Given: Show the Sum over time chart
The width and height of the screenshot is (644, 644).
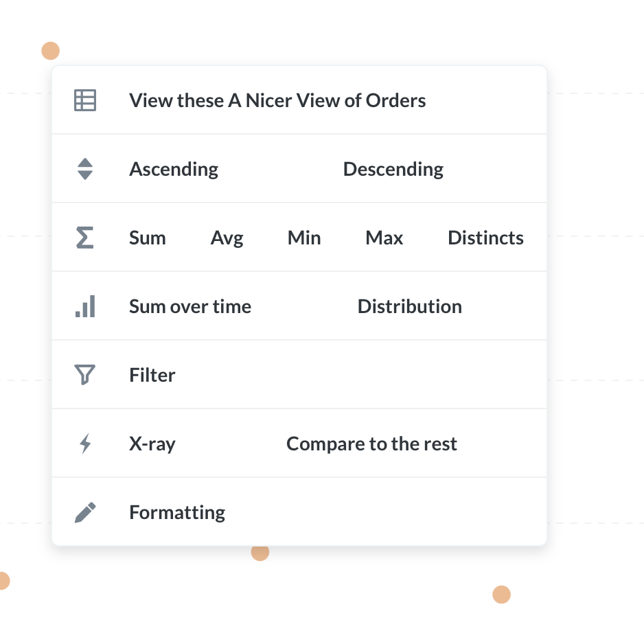Looking at the screenshot, I should 190,306.
